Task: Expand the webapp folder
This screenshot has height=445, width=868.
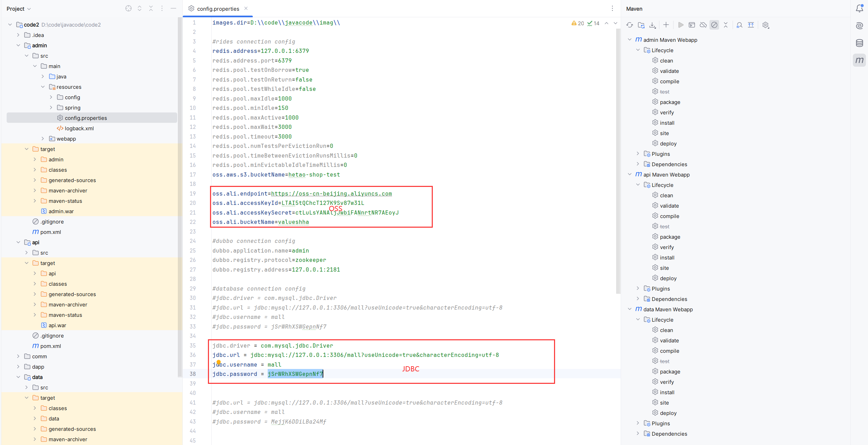Action: [43, 139]
